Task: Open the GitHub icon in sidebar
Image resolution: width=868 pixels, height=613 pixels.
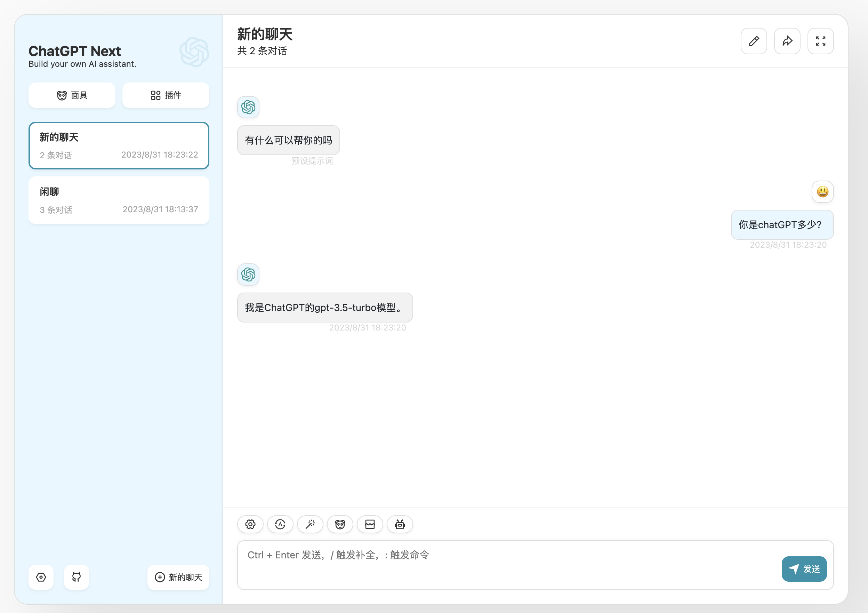Action: [77, 577]
